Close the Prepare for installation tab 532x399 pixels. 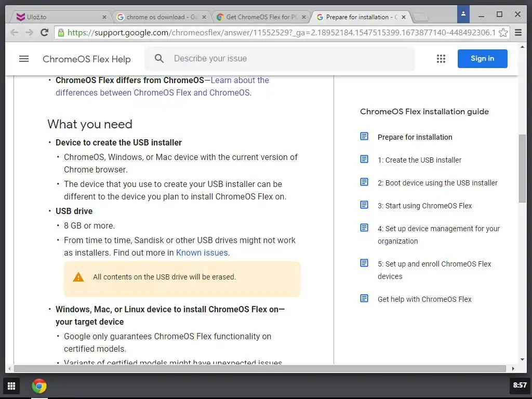point(403,17)
